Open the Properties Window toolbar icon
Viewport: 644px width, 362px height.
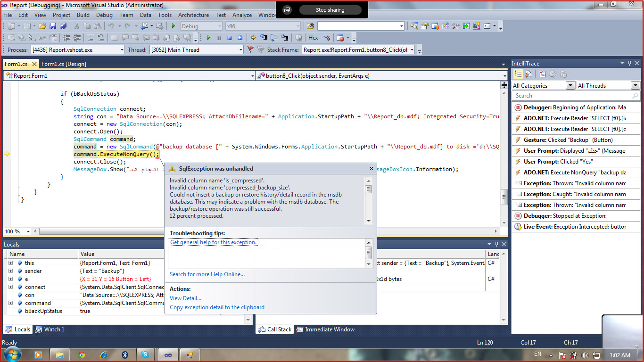tap(424, 26)
